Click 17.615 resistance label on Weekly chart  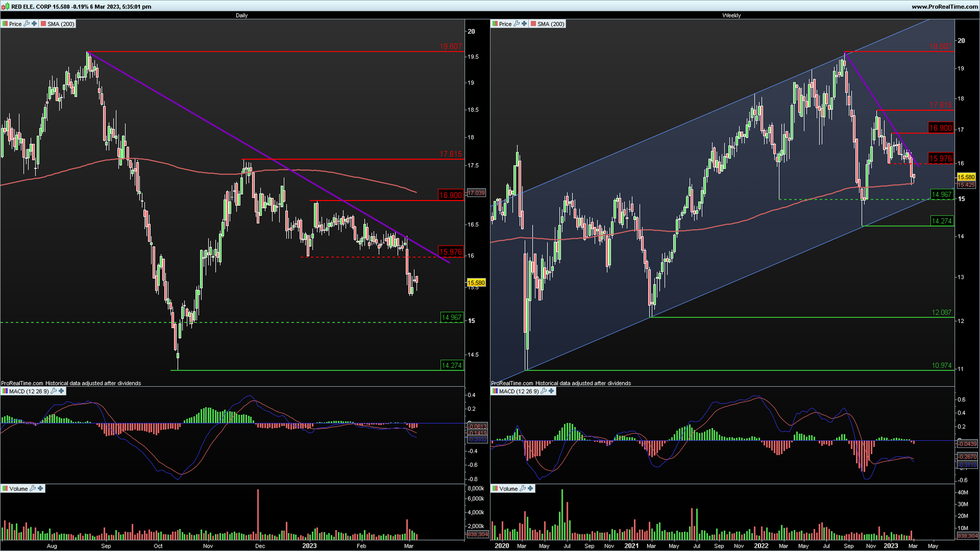point(941,105)
